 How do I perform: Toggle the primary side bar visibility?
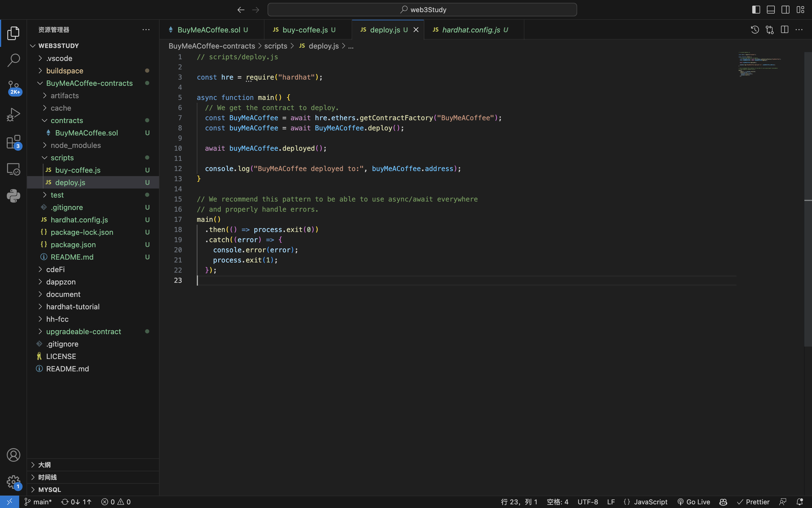(756, 10)
